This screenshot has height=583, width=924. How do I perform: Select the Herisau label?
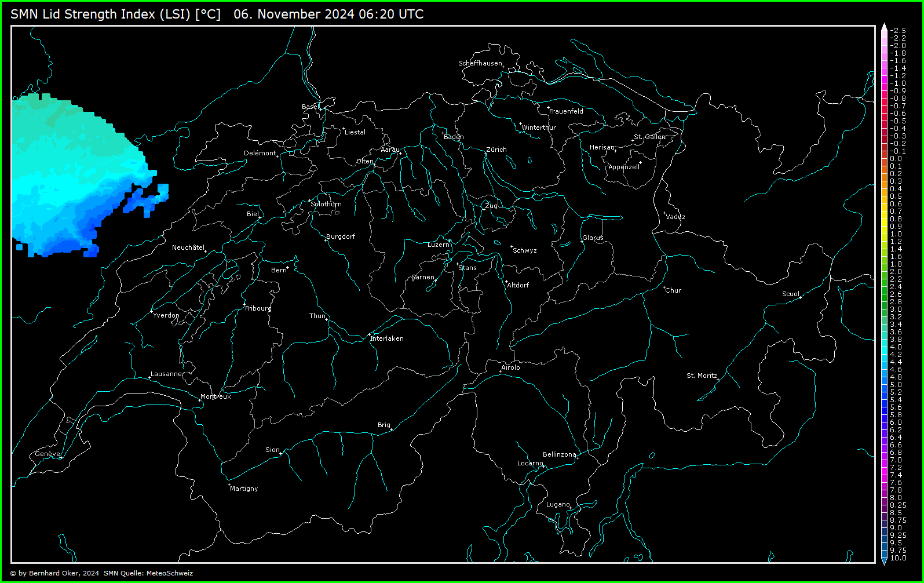click(x=602, y=147)
